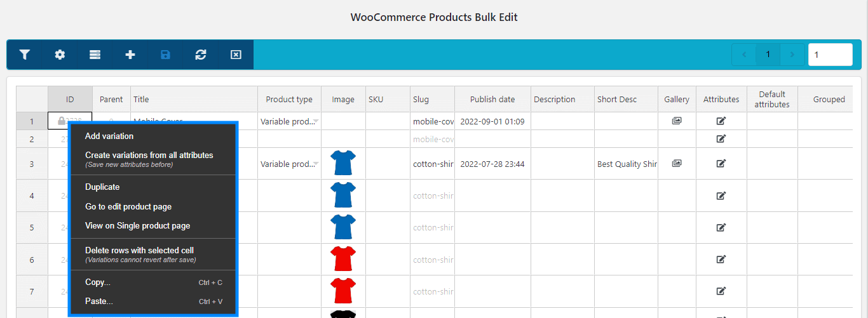Choose Paste... in context menu
Image resolution: width=868 pixels, height=318 pixels.
point(153,301)
